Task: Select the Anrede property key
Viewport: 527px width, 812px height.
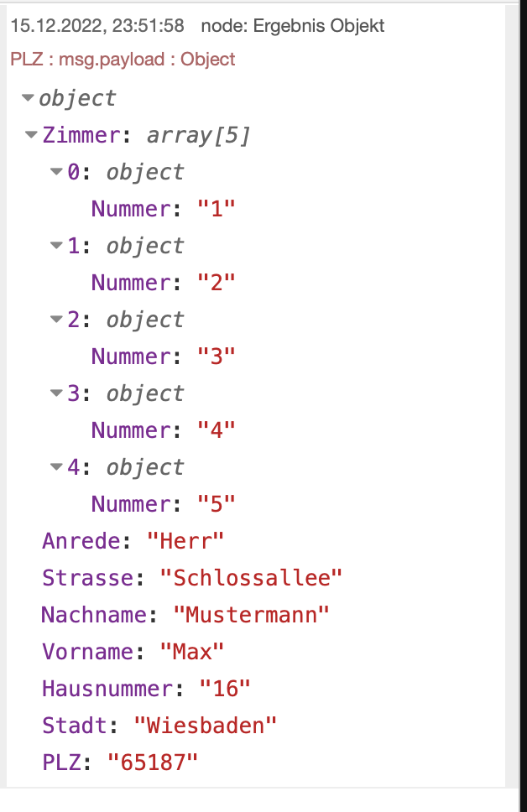Action: (x=81, y=541)
